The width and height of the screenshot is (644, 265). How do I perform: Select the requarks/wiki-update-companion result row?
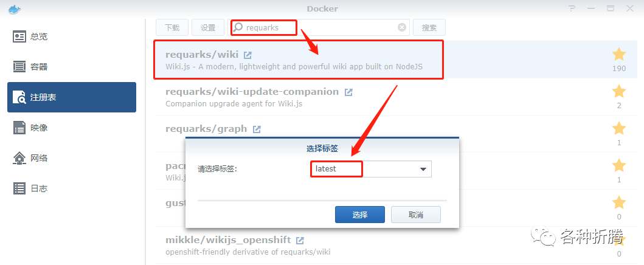point(394,97)
